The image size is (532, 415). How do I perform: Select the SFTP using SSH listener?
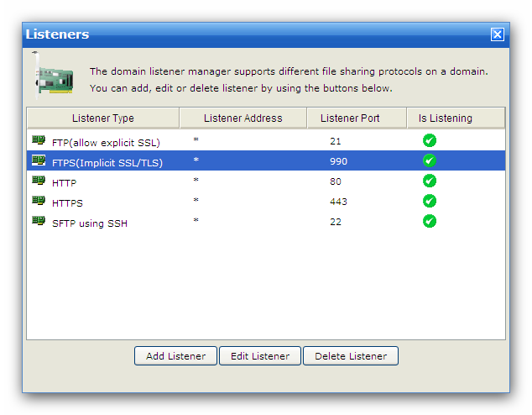[266, 221]
